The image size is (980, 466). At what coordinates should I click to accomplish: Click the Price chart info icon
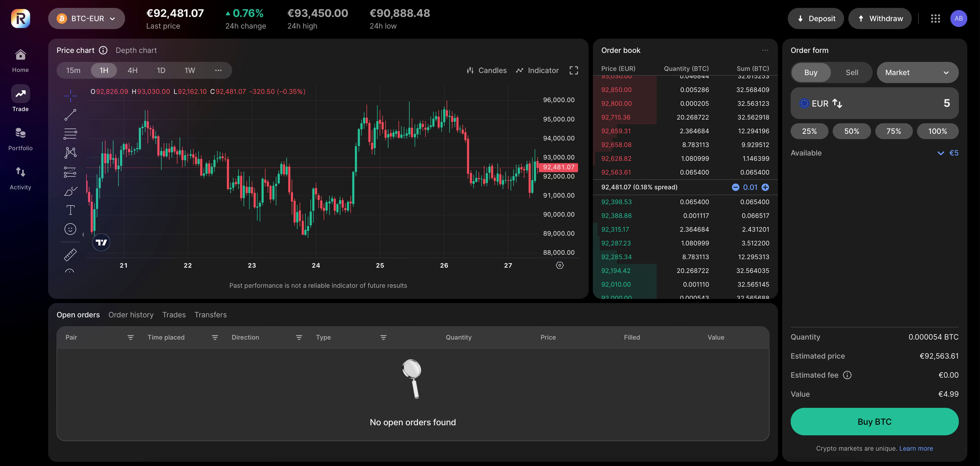point(103,50)
